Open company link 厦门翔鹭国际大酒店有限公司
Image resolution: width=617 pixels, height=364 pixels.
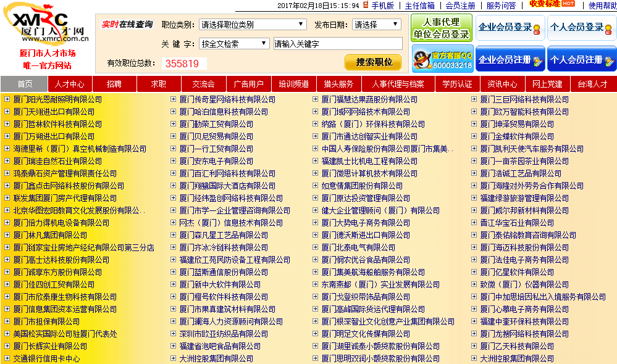pyautogui.click(x=227, y=186)
